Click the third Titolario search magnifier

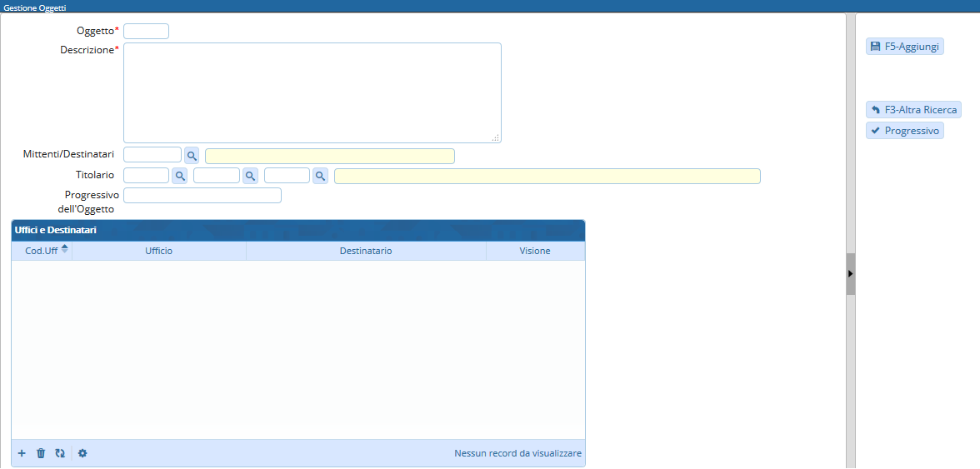tap(320, 176)
